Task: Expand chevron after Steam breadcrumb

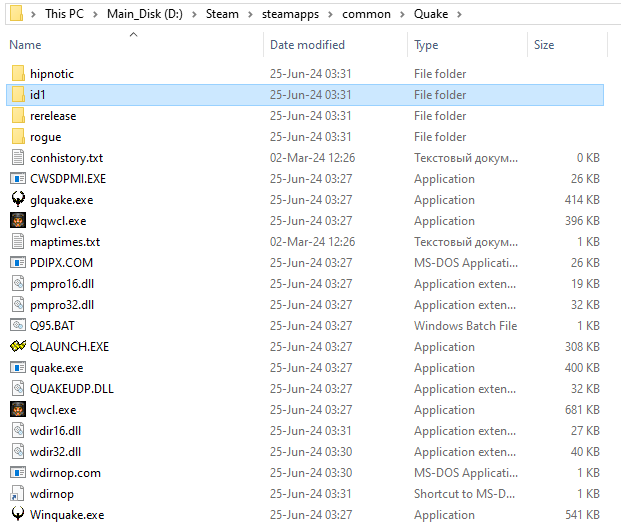Action: pyautogui.click(x=250, y=14)
